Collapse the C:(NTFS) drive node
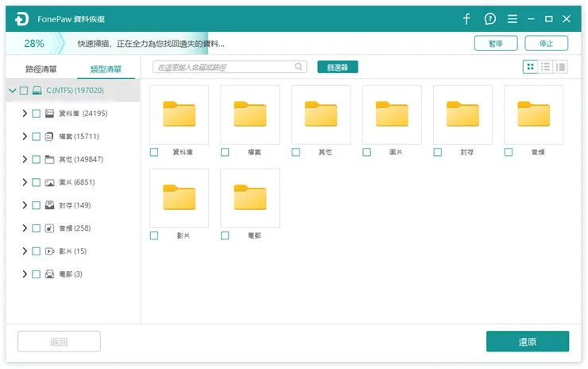The width and height of the screenshot is (588, 369). (x=13, y=91)
